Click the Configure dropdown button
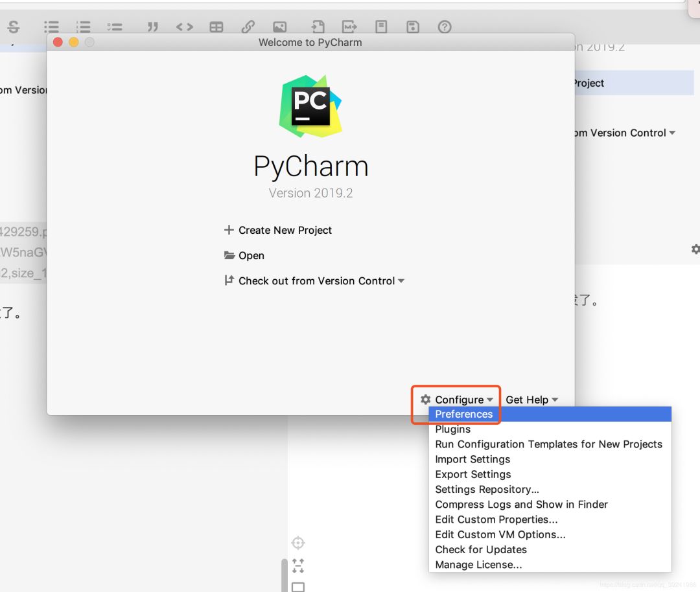700x592 pixels. tap(457, 400)
